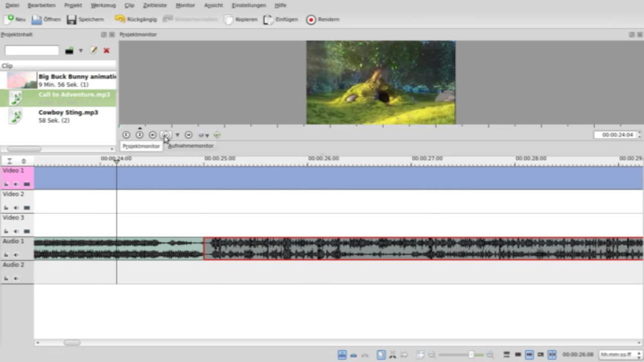Open the Zeitleiste menu
This screenshot has height=362, width=644.
(x=155, y=5)
